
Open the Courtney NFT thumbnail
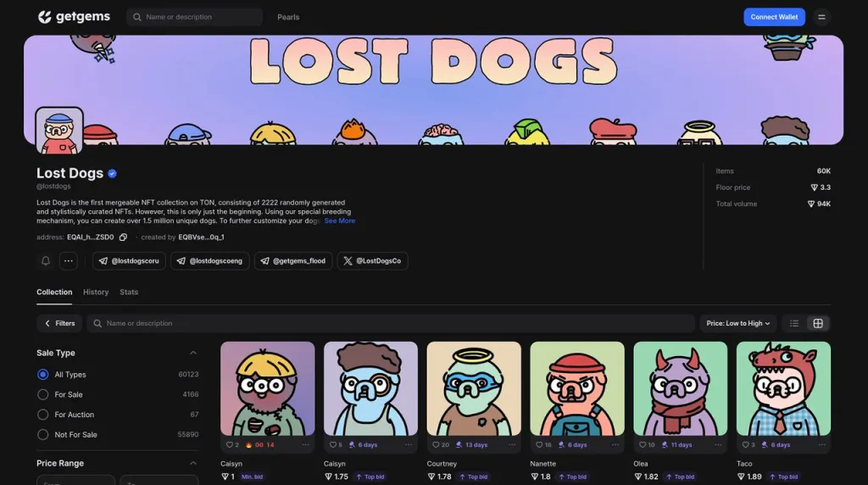tap(474, 388)
